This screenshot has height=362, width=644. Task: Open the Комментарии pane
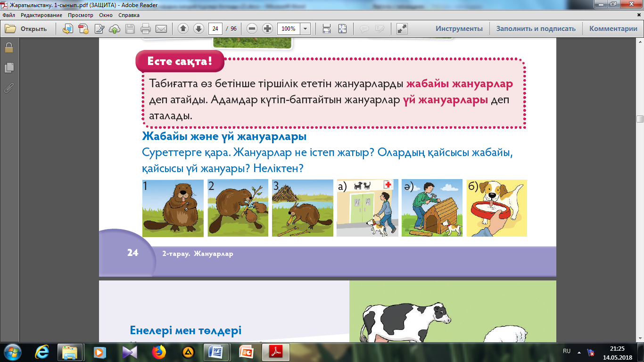tap(613, 29)
